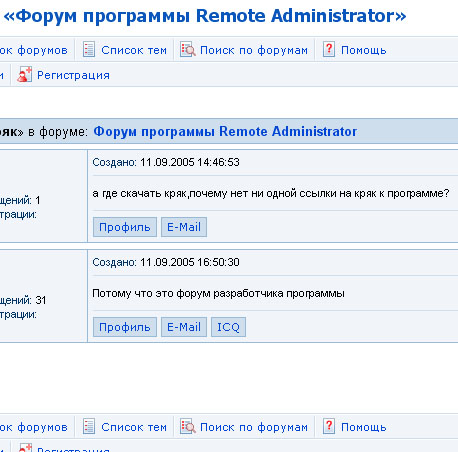458x452 pixels.
Task: Click the timestamp 'Создано: 11.09.2005 16:50:30'
Action: [166, 262]
